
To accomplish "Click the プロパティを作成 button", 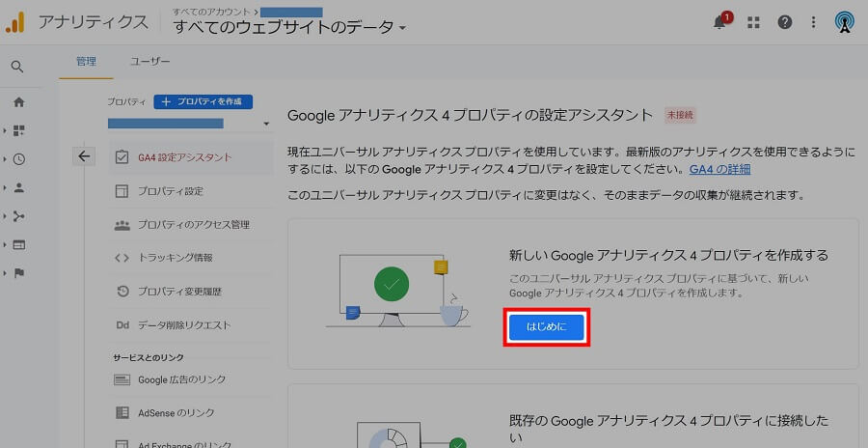I will click(203, 102).
